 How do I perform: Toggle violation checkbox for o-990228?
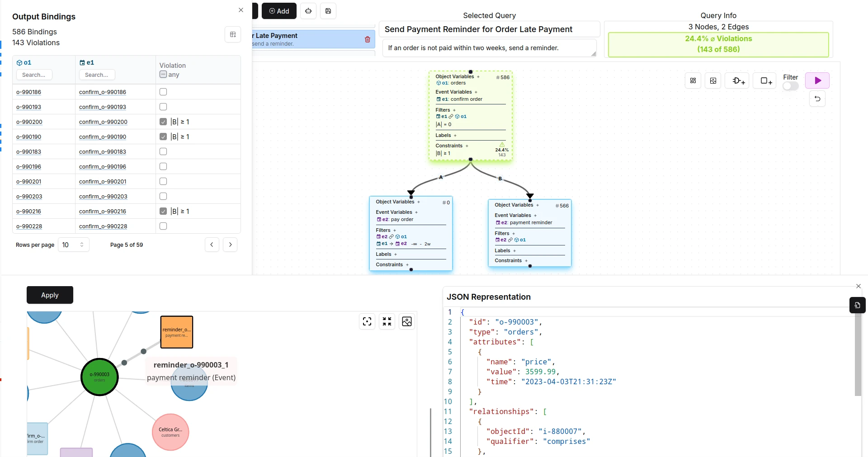163,226
